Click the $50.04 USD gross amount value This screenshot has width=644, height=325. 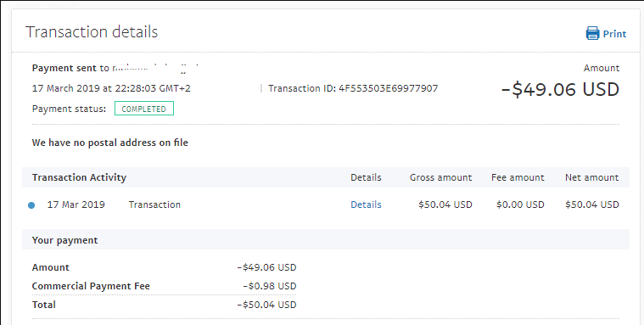[x=445, y=205]
